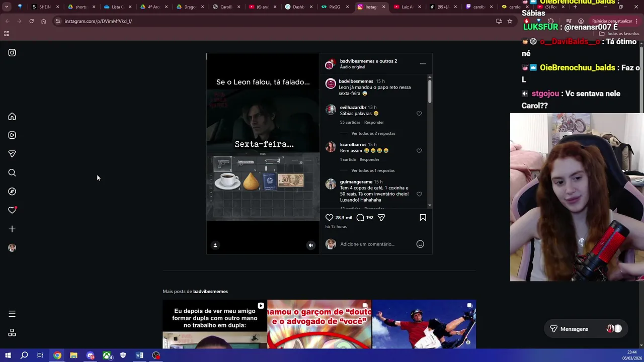The height and width of the screenshot is (362, 644).
Task: Show tagged people on the video
Action: [x=215, y=245]
